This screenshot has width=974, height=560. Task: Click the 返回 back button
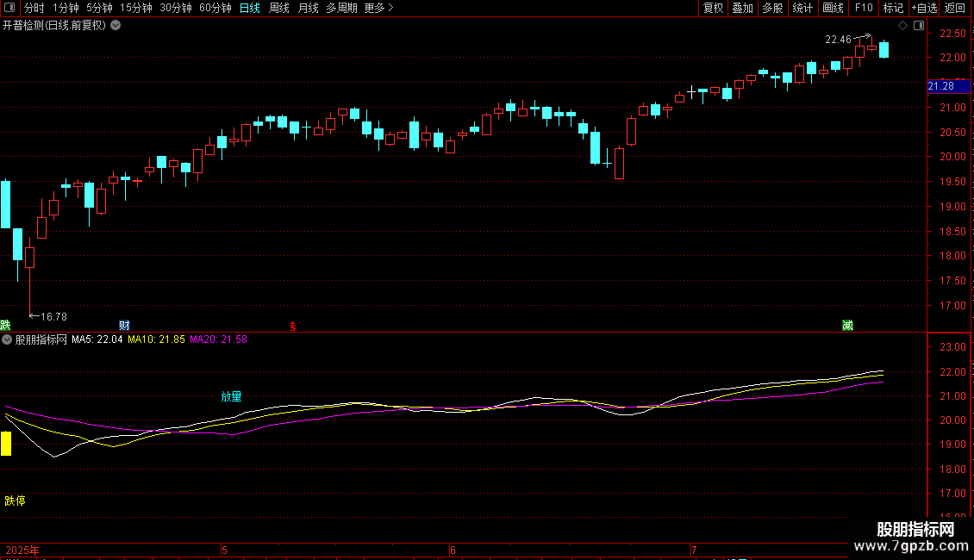pos(955,8)
